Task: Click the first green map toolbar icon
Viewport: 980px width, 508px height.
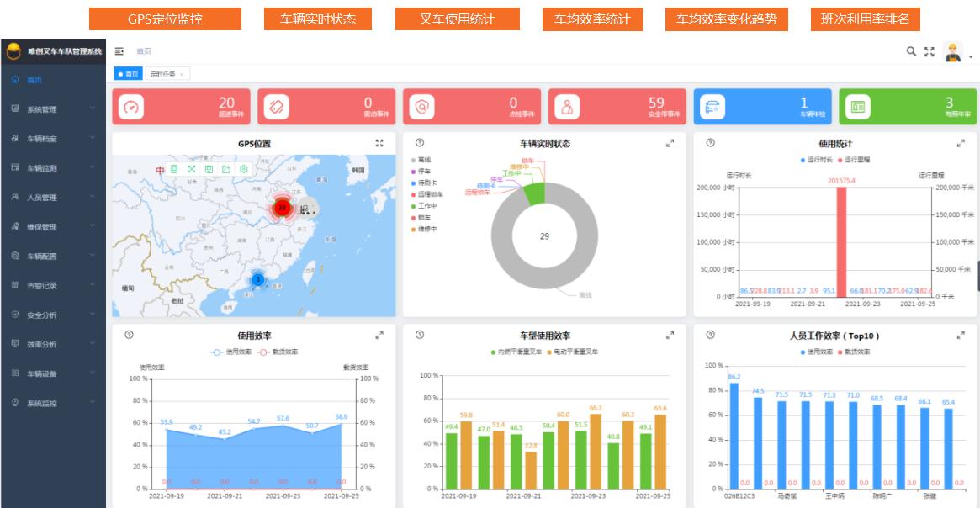Action: click(174, 169)
